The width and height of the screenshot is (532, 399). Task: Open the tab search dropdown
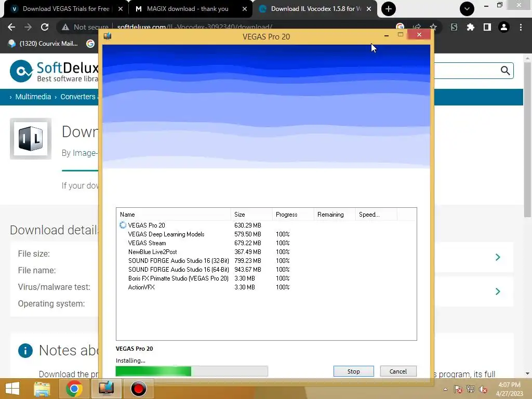(x=467, y=9)
